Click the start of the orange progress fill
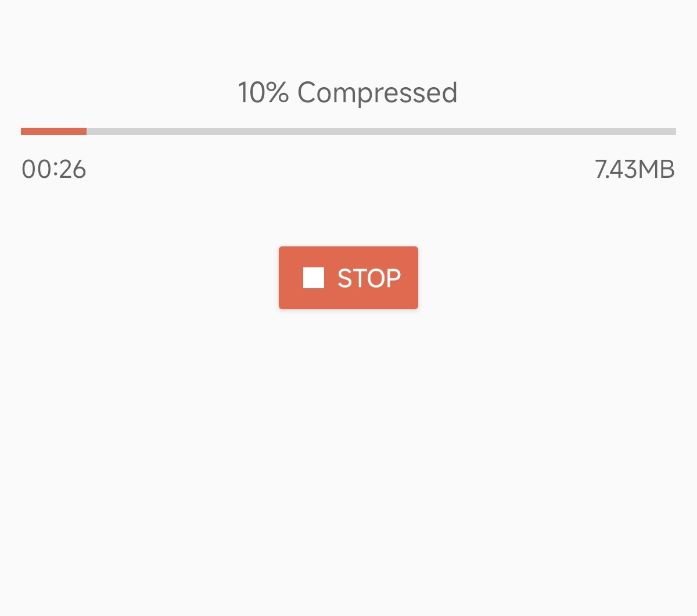 tap(24, 131)
